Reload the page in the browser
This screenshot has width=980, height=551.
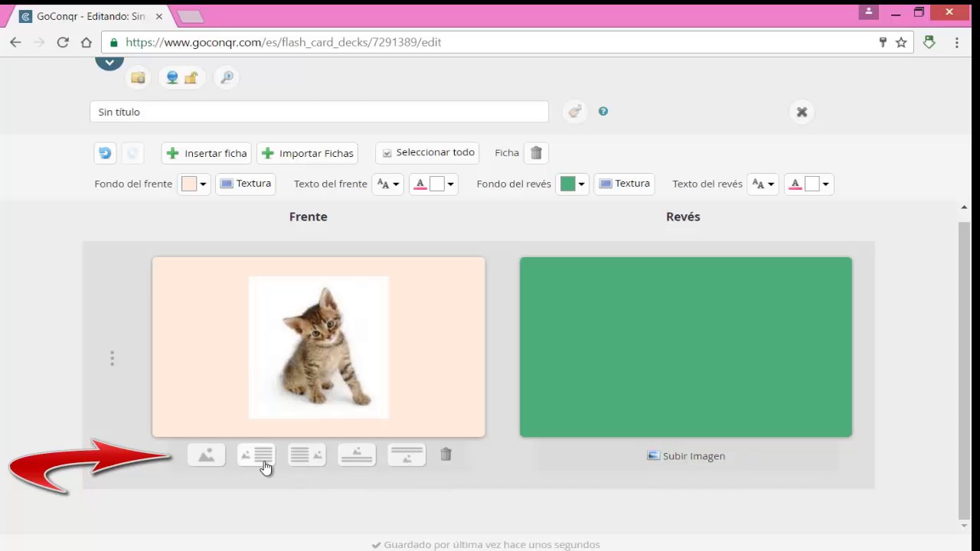tap(63, 42)
